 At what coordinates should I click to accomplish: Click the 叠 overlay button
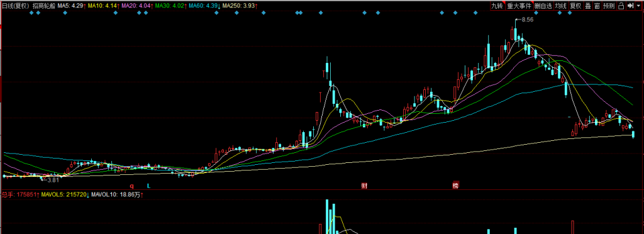click(x=588, y=6)
